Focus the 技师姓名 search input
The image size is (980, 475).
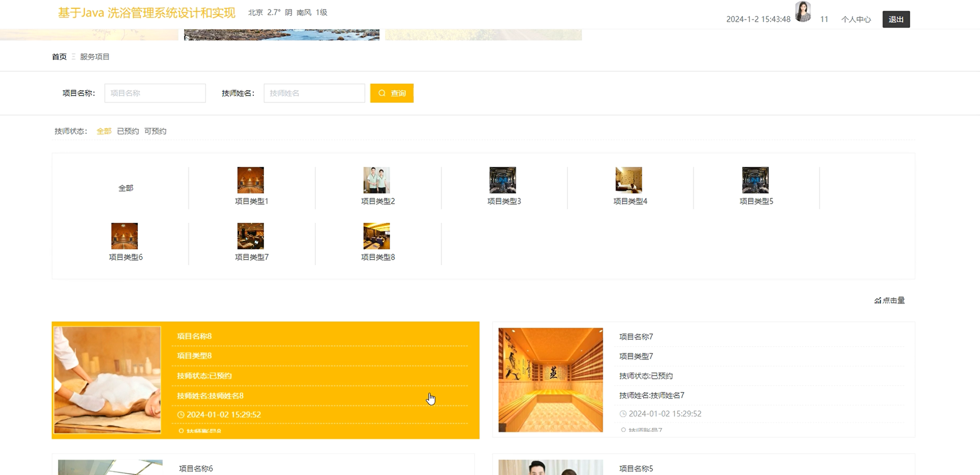pos(314,93)
